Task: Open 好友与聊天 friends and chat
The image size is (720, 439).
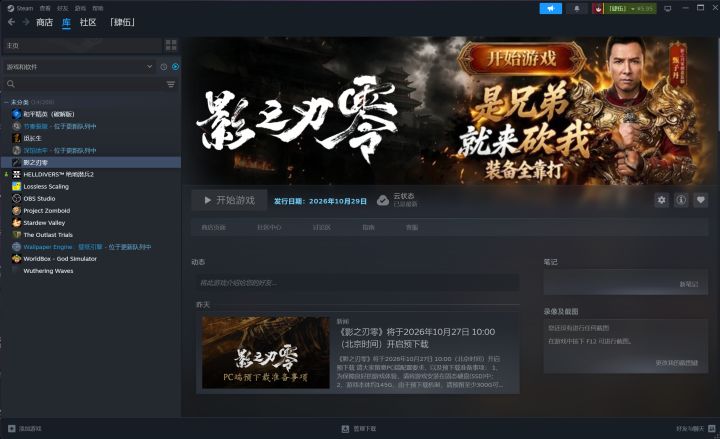Action: coord(696,428)
